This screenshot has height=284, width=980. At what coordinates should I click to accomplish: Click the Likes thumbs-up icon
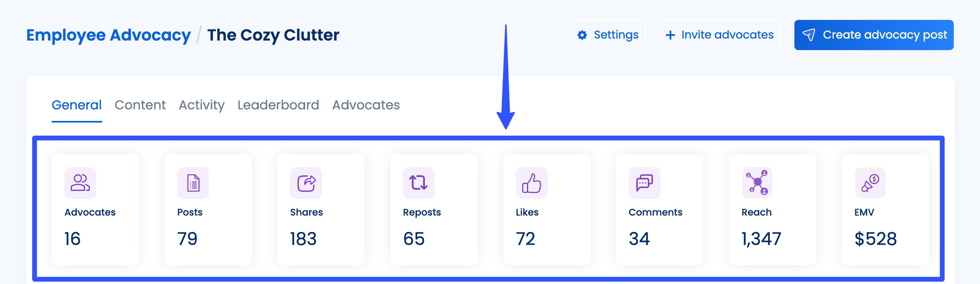531,183
